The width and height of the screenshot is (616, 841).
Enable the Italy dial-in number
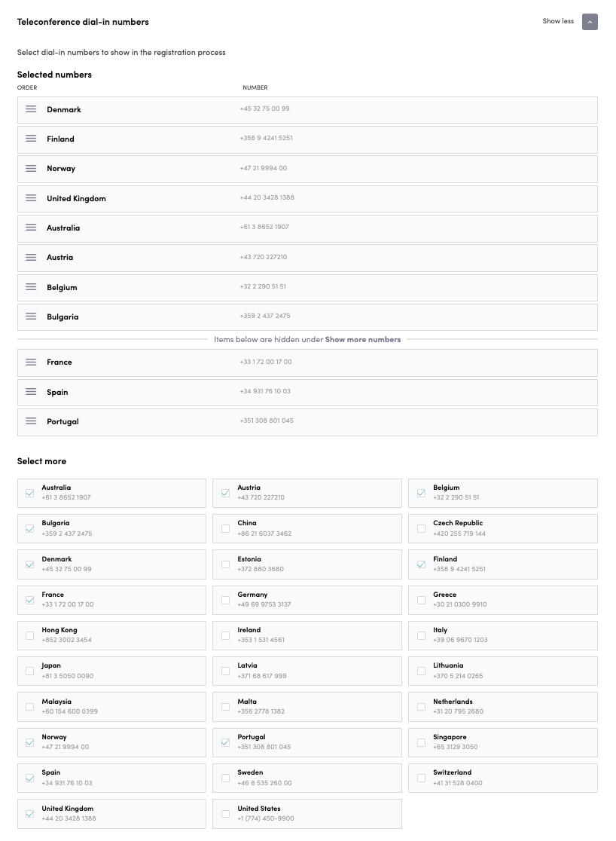(x=421, y=635)
